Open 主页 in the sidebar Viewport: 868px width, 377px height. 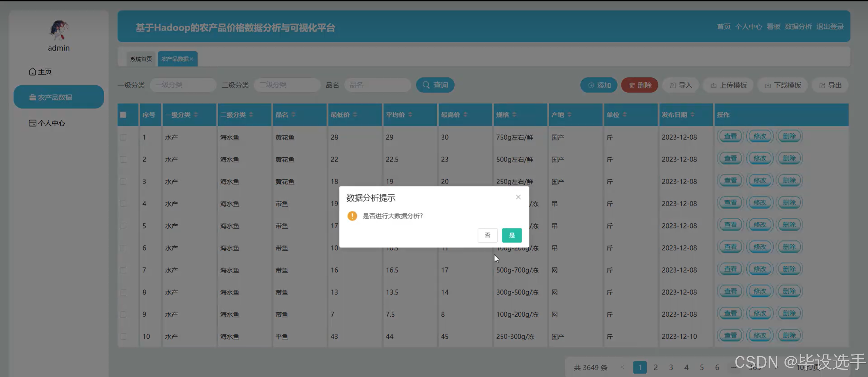(40, 72)
